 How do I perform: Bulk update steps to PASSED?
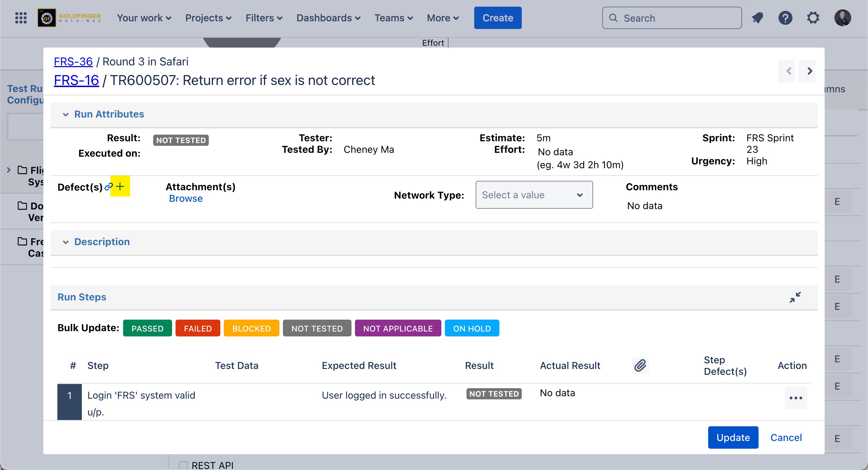pos(147,328)
